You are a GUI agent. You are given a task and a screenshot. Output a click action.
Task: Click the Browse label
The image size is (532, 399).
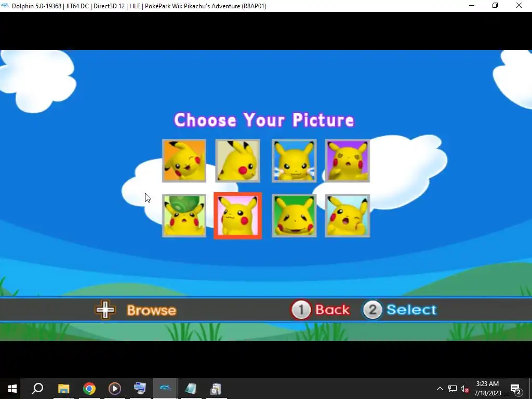152,310
